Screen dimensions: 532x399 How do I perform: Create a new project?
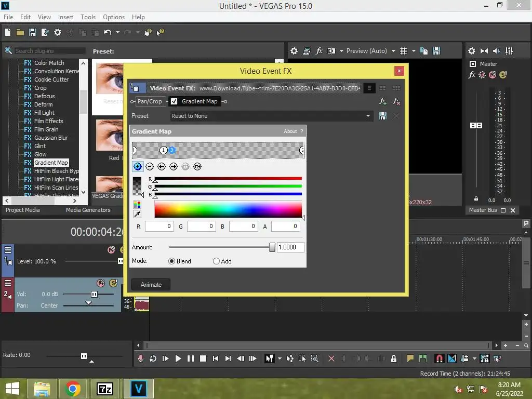click(x=8, y=32)
